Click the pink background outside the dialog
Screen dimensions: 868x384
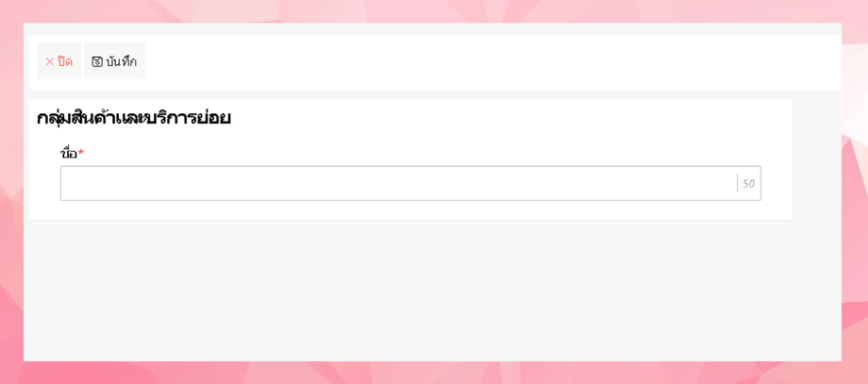432,11
